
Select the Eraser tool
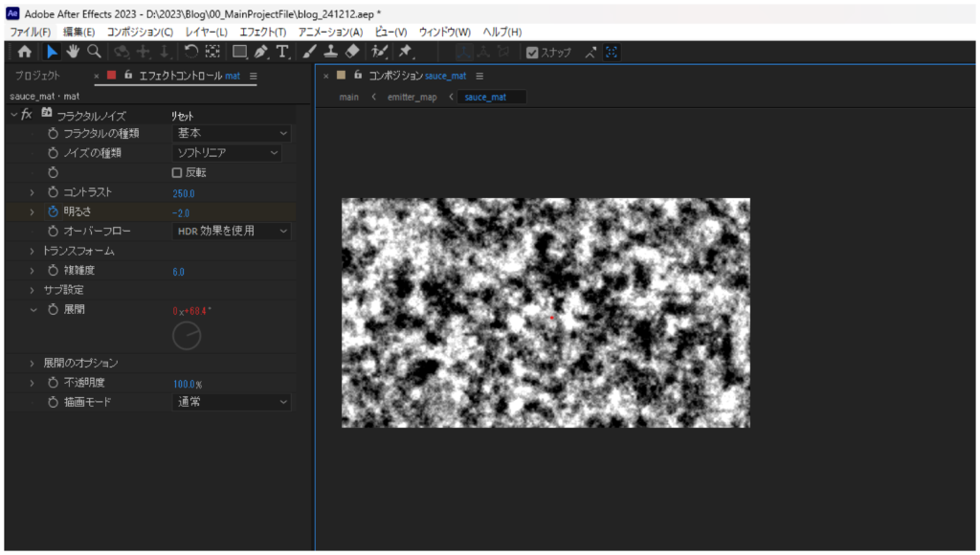tap(351, 52)
